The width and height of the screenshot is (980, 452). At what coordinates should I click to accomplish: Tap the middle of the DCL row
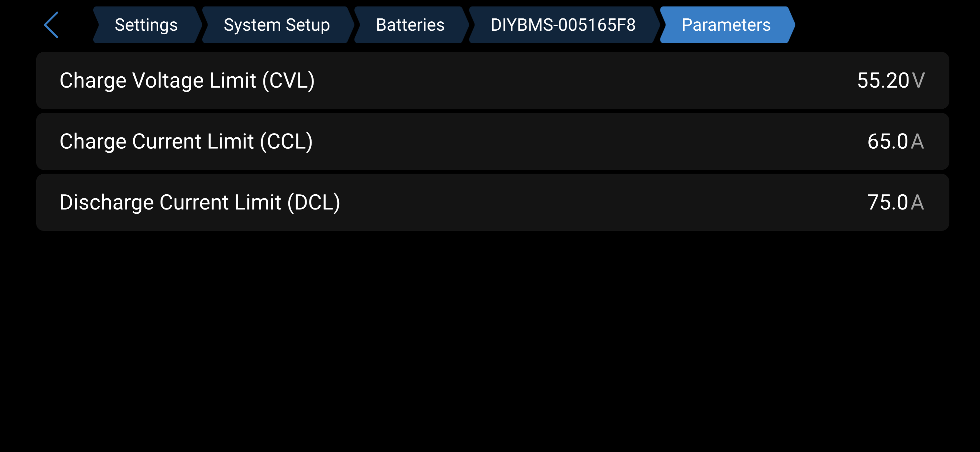point(492,202)
